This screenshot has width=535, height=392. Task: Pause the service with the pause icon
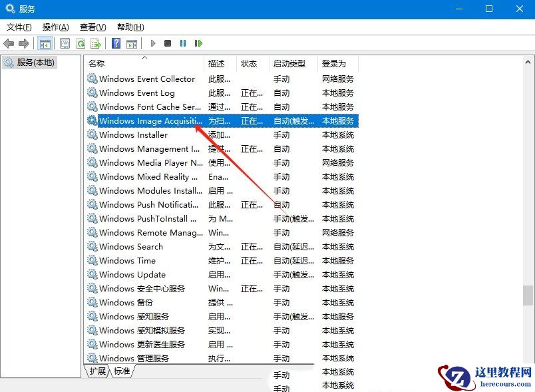[183, 43]
